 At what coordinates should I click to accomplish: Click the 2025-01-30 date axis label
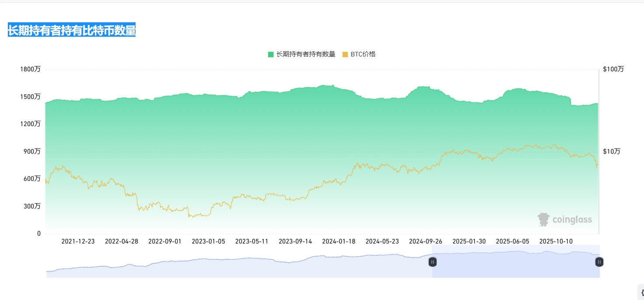(469, 241)
